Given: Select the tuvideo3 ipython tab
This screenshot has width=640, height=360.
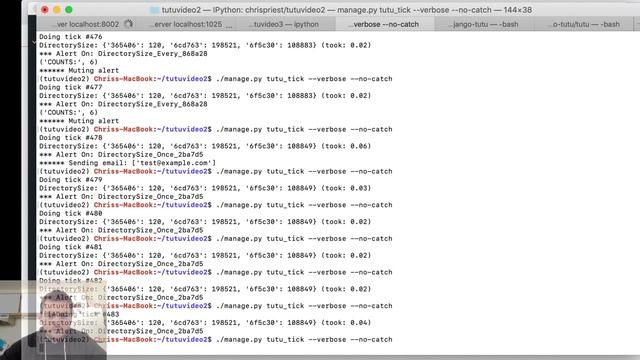Looking at the screenshot, I should click(286, 24).
